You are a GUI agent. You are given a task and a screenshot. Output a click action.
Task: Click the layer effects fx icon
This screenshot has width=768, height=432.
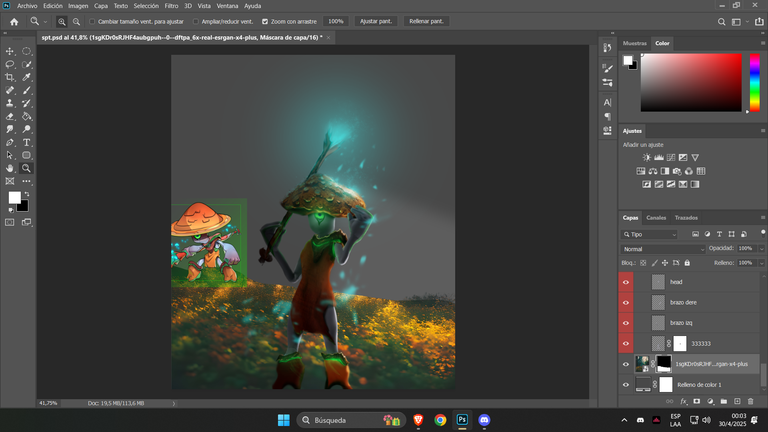coord(684,401)
